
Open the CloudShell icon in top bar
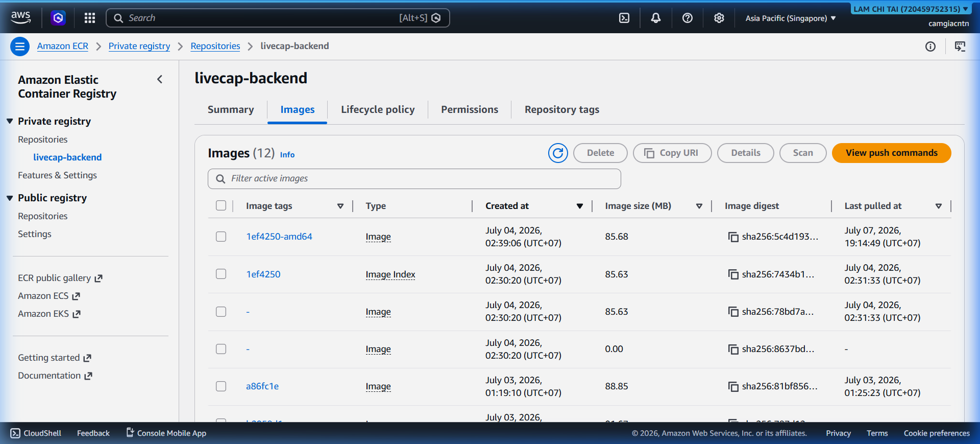pos(624,18)
